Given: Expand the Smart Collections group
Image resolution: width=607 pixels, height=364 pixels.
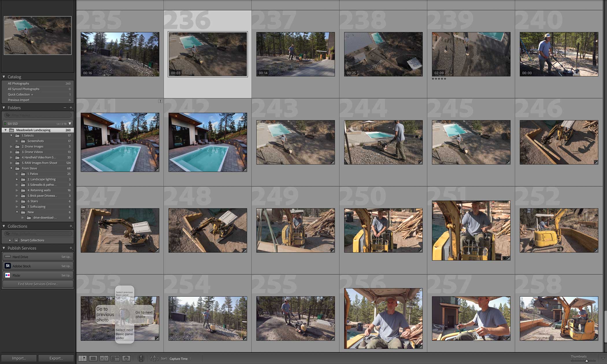Looking at the screenshot, I should coord(10,240).
